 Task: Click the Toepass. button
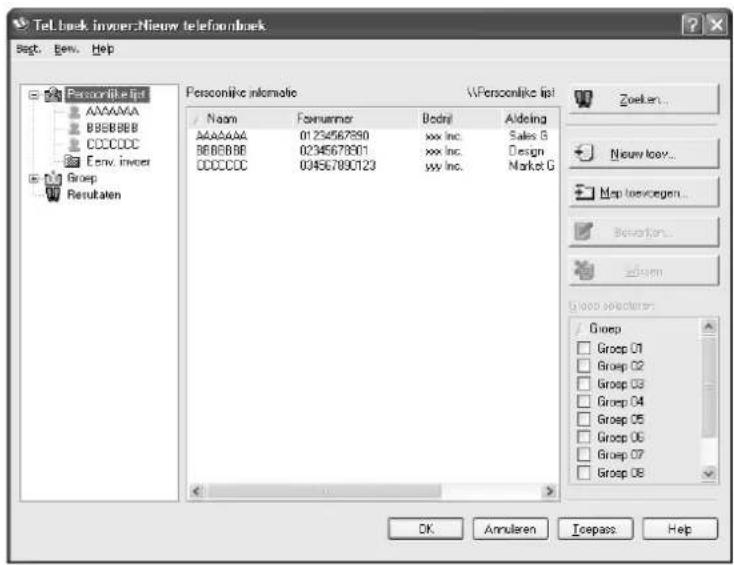pyautogui.click(x=595, y=529)
